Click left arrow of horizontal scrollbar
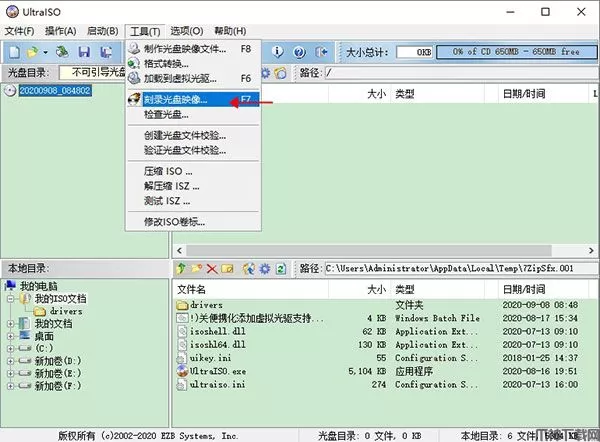Screen dimensions: 600x442 (179, 251)
